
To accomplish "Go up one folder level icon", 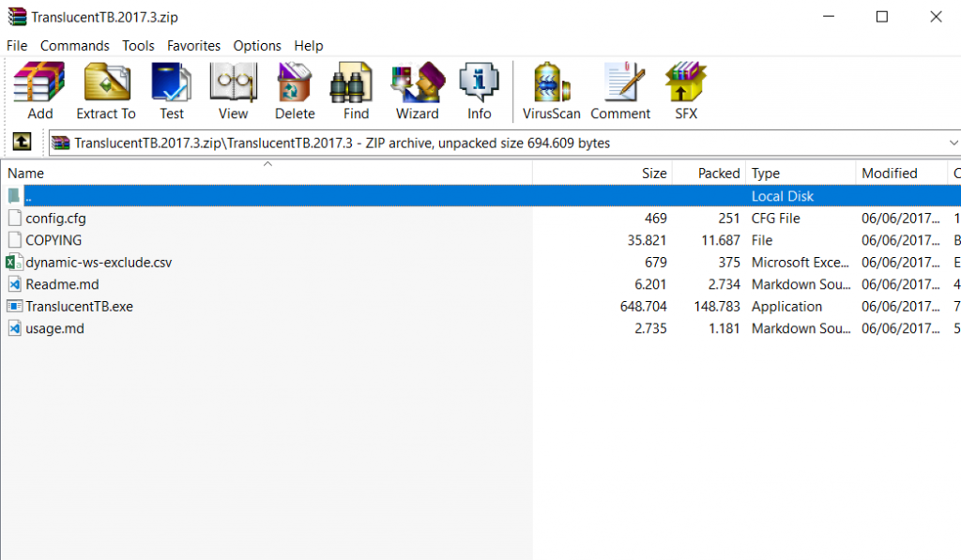I will (22, 143).
